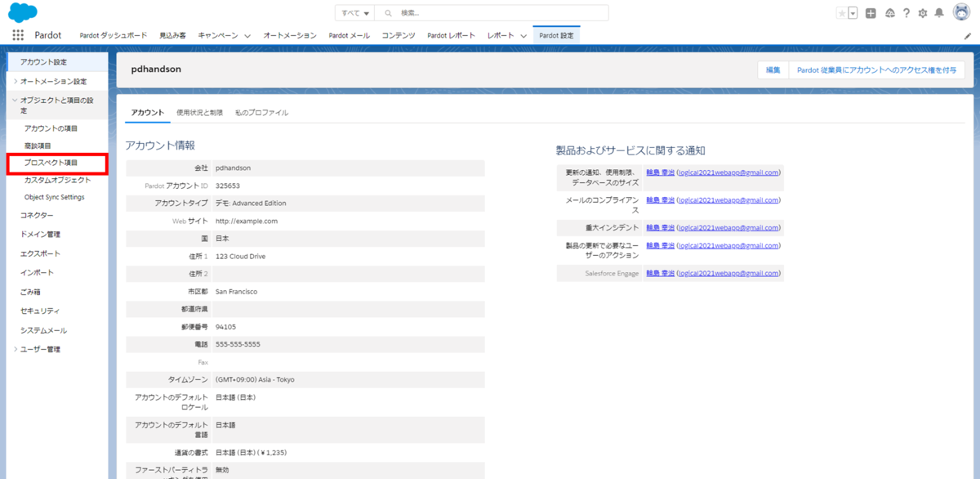
Task: Click the phone number 555-555-5555
Action: coord(238,344)
